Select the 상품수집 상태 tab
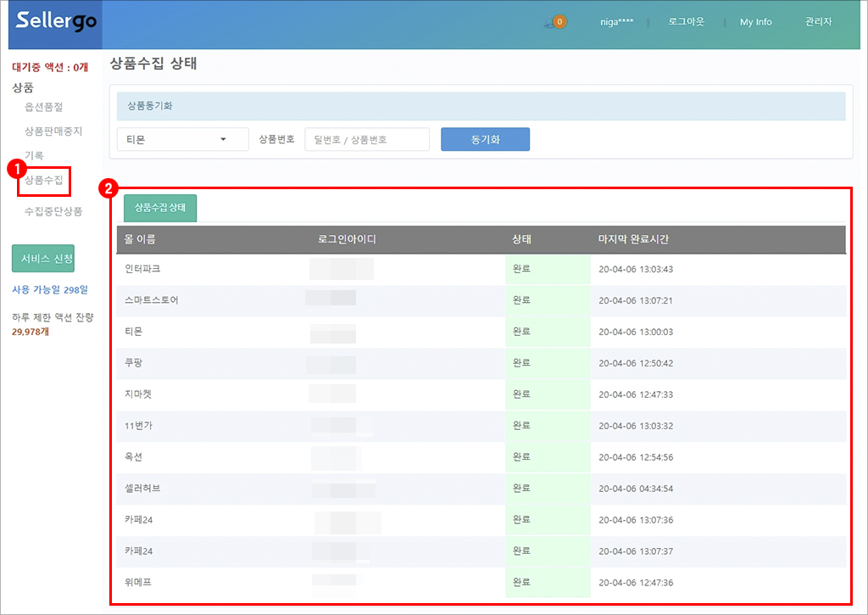The height and width of the screenshot is (615, 868). tap(160, 208)
